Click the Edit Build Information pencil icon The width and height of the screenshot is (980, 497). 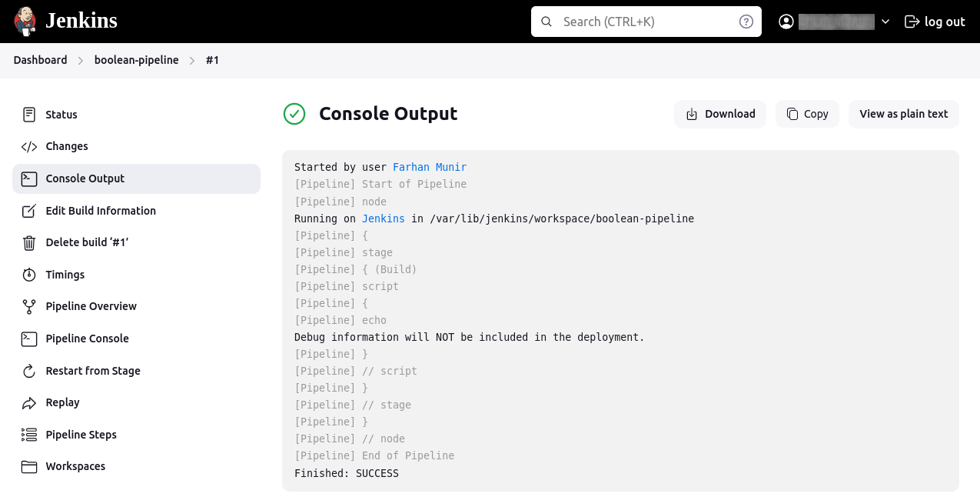29,211
